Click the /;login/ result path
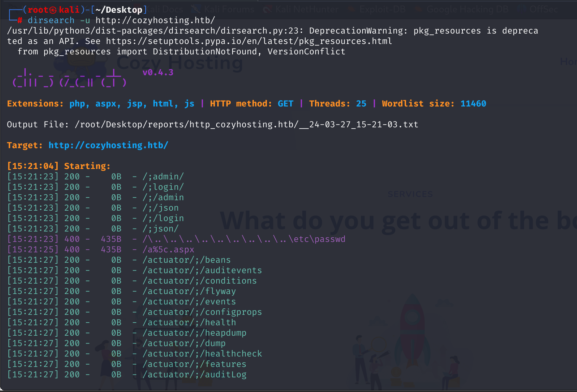 click(x=163, y=187)
